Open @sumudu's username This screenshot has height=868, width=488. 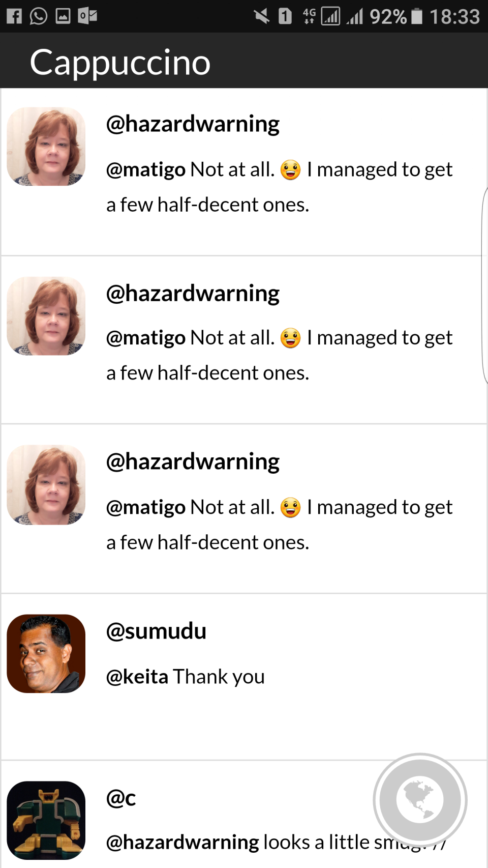pyautogui.click(x=156, y=631)
